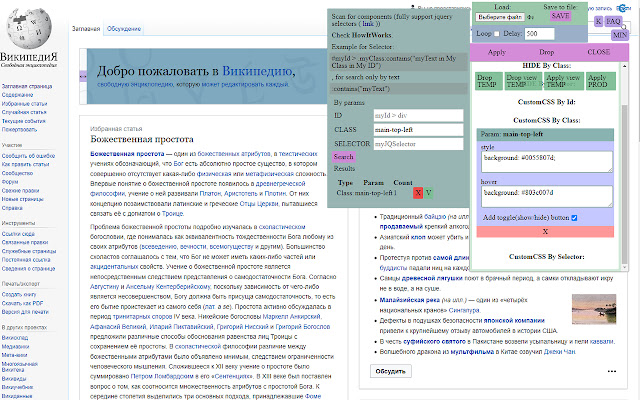Open sidebar link Версия для печати
Viewport: 640px width, 400px height.
(25, 312)
